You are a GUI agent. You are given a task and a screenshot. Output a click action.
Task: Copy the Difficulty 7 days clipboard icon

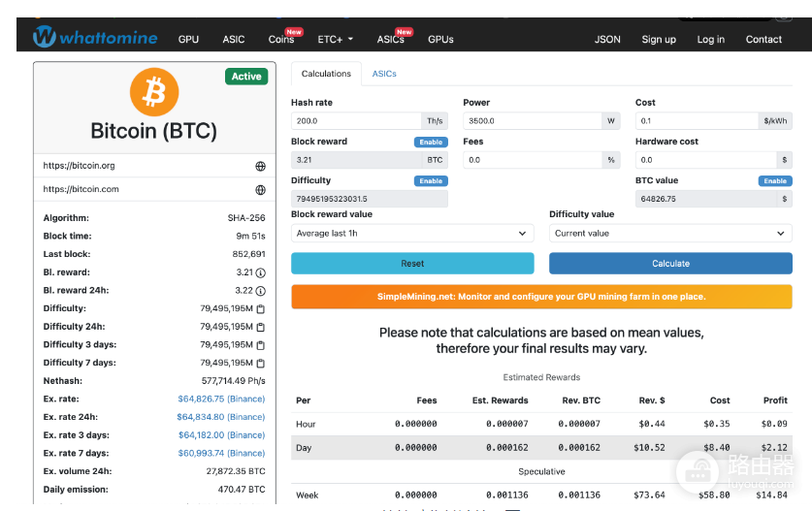point(261,364)
